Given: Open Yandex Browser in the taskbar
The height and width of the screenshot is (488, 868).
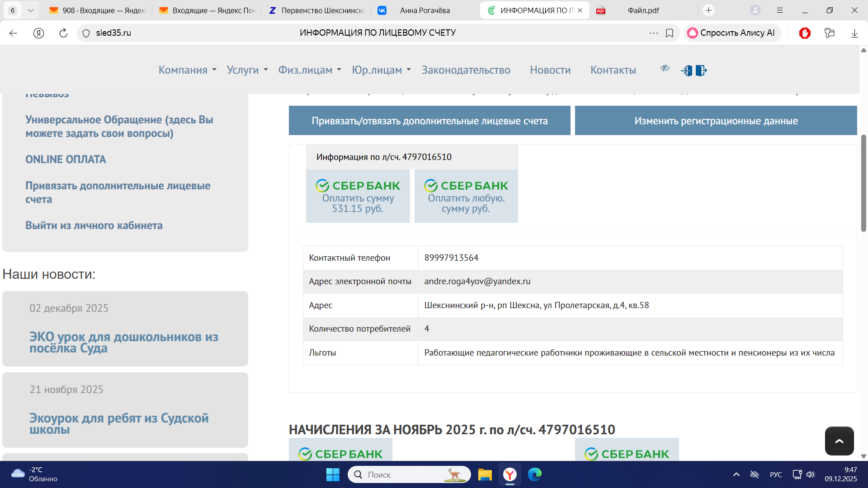Looking at the screenshot, I should click(x=510, y=474).
